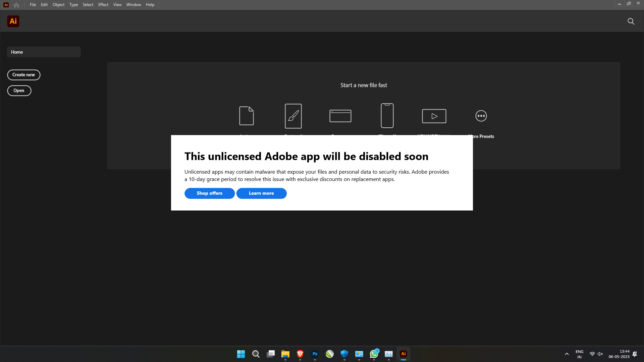Open the Window menu

coord(134,5)
